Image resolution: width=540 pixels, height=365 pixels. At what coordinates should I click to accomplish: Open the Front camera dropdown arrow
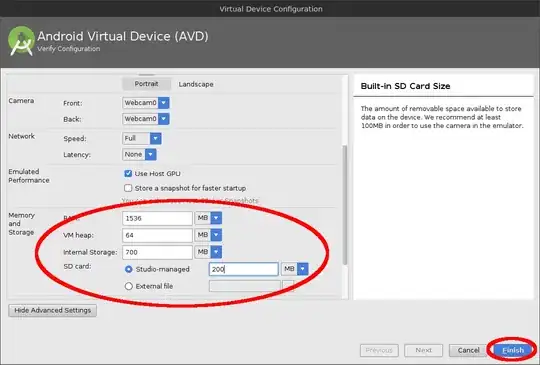pyautogui.click(x=164, y=103)
